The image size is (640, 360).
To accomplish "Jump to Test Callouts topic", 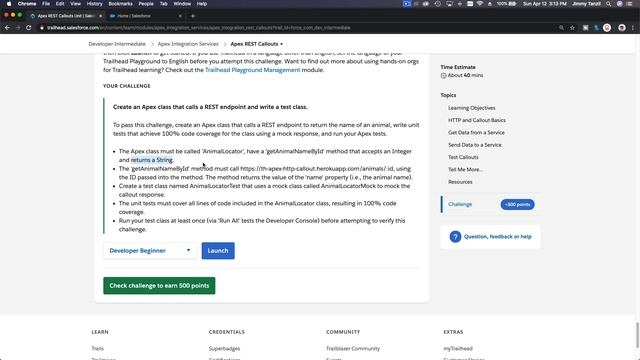I will 463,157.
